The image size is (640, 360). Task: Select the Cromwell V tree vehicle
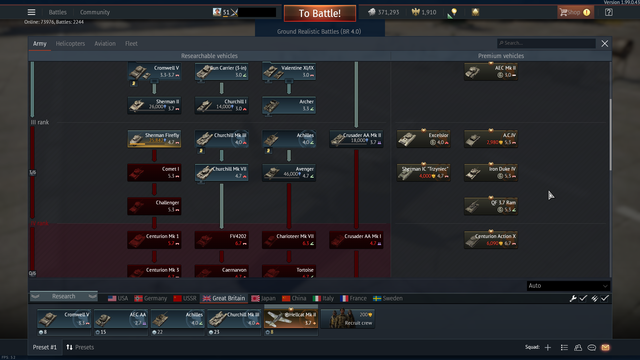pyautogui.click(x=154, y=71)
